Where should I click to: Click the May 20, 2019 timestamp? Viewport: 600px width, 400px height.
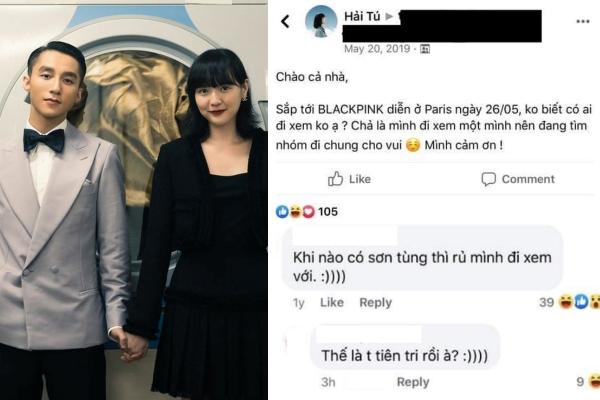coord(377,49)
